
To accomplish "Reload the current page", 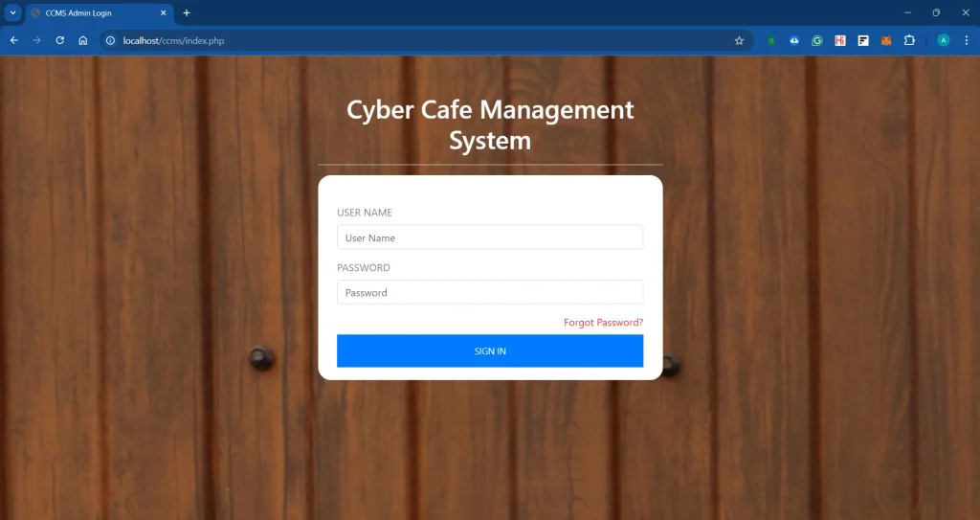I will tap(60, 40).
